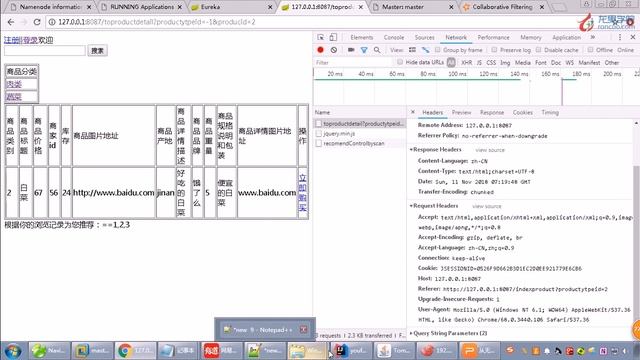
Task: Switch to the Console panel tab
Action: pyautogui.click(x=394, y=37)
